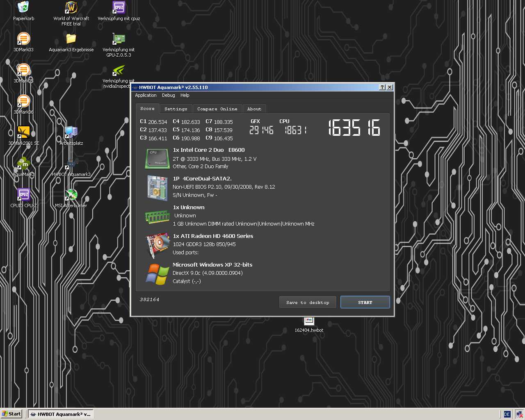Click the START benchmark button

coord(365,302)
